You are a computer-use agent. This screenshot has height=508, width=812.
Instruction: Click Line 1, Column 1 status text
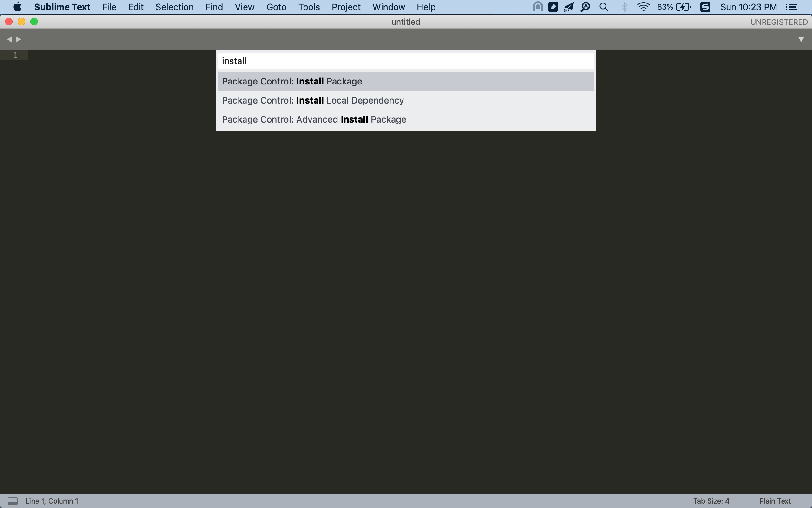click(52, 501)
